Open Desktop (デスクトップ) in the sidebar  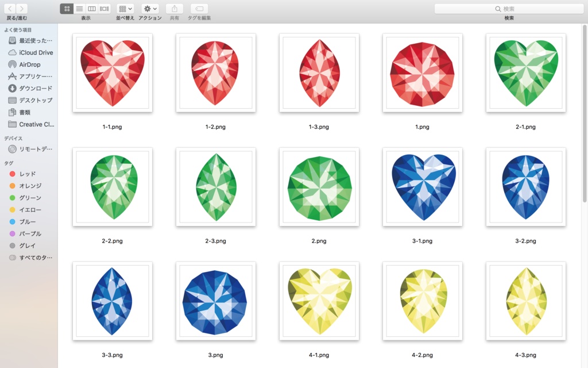[x=30, y=100]
